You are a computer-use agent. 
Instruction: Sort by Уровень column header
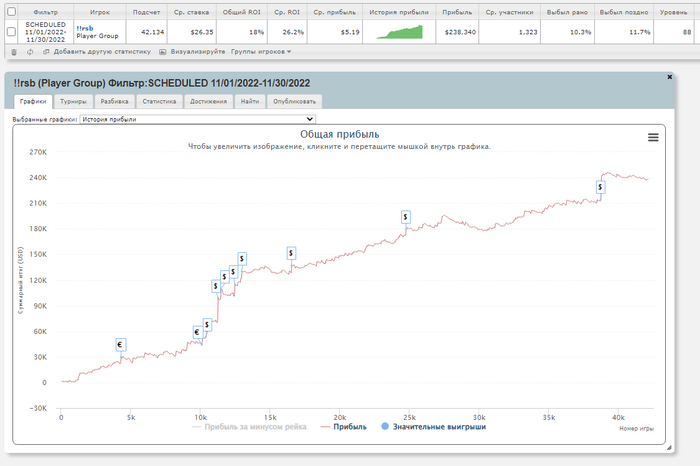[x=674, y=12]
